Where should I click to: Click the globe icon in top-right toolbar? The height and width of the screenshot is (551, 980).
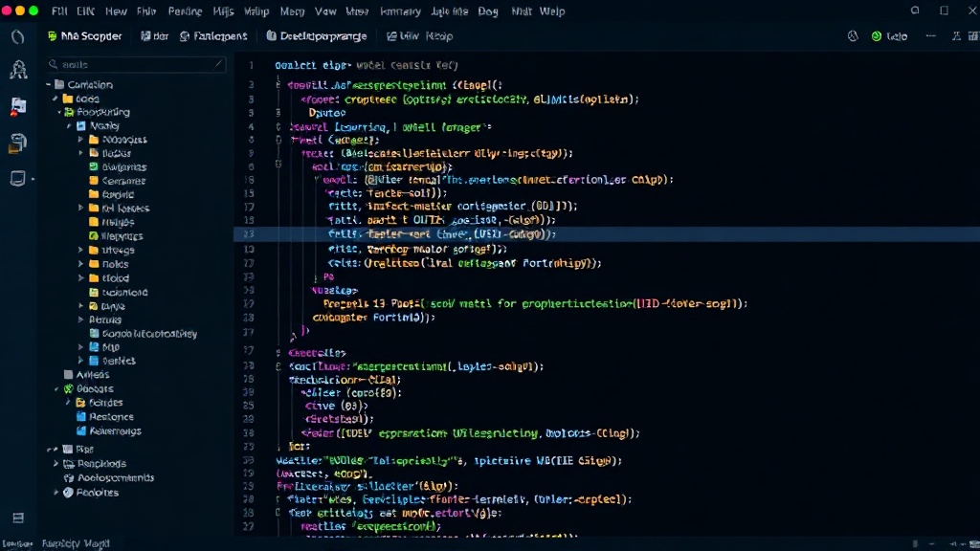853,36
